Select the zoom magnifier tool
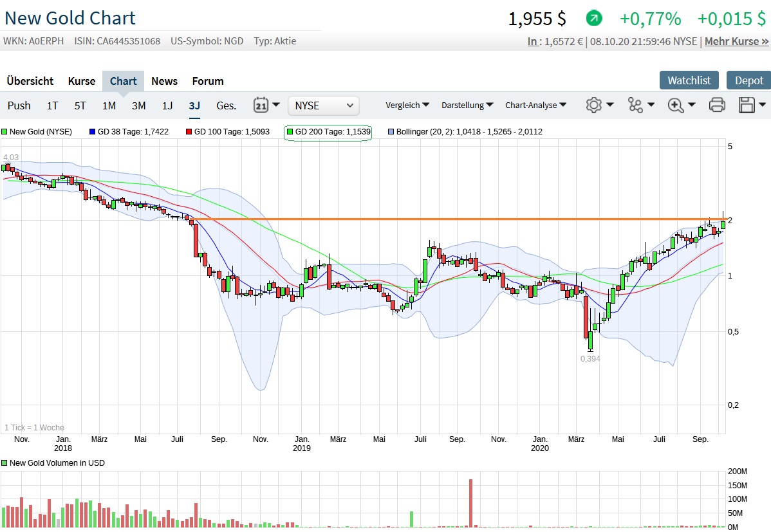Image resolution: width=771 pixels, height=532 pixels. 675,105
